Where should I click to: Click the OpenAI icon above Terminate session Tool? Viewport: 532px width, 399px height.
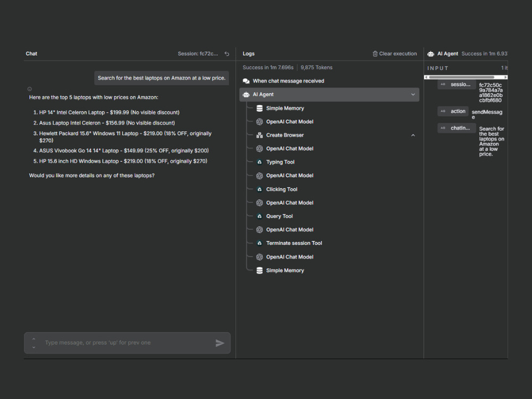point(260,230)
